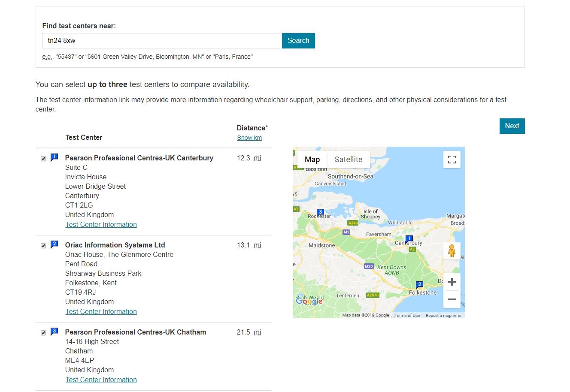Report a map error
Screen dimensions: 570x392
pyautogui.click(x=444, y=315)
